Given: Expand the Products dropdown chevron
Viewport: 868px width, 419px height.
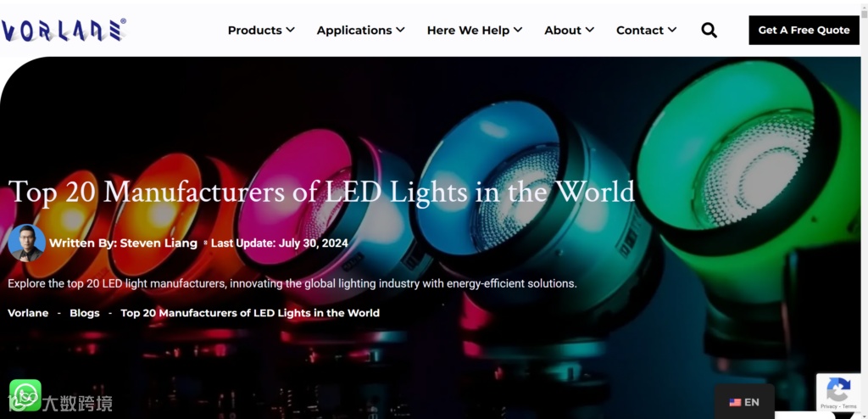Looking at the screenshot, I should point(290,30).
